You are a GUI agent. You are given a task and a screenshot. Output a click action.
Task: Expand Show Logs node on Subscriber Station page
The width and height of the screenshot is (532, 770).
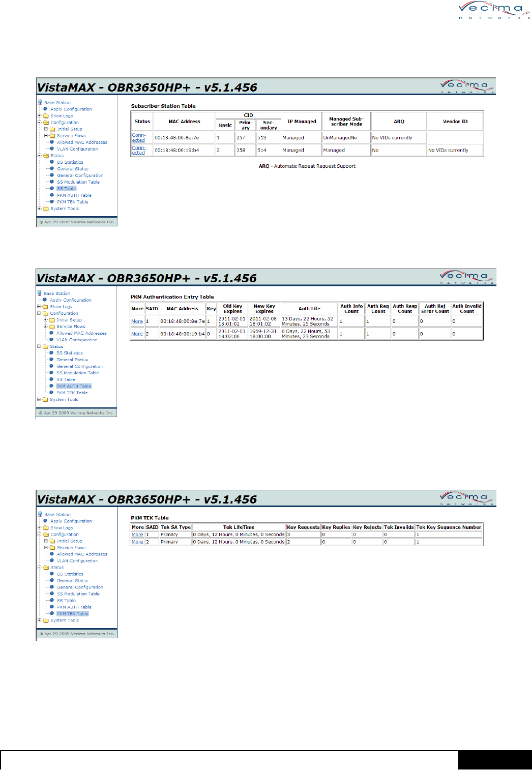coord(40,116)
